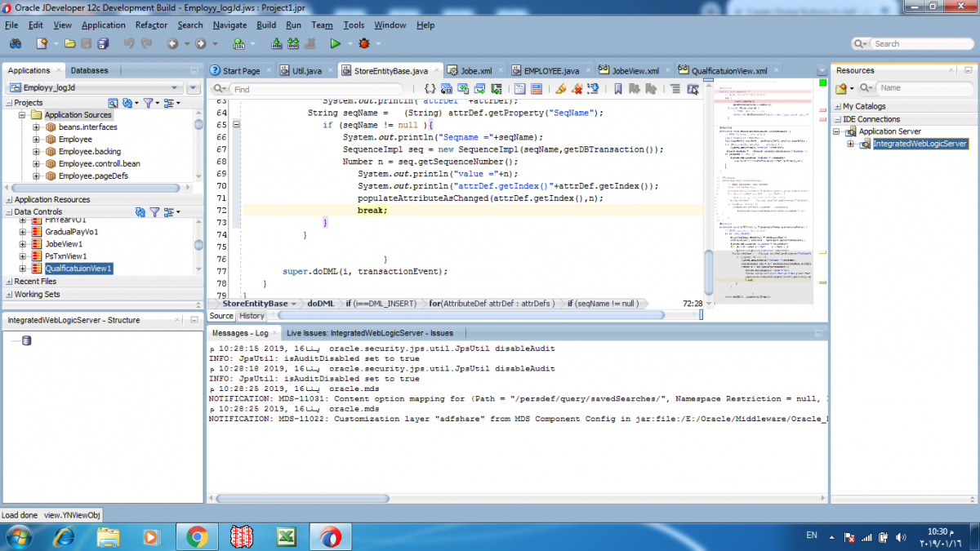The image size is (980, 551).
Task: Click the filter icon in the Data Controls header
Action: pos(154,212)
